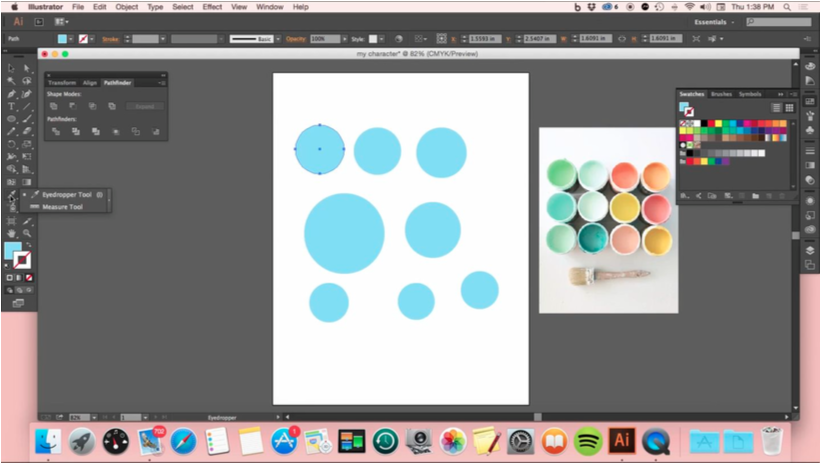The image size is (821, 465).
Task: Switch to the Brushes tab
Action: point(721,94)
